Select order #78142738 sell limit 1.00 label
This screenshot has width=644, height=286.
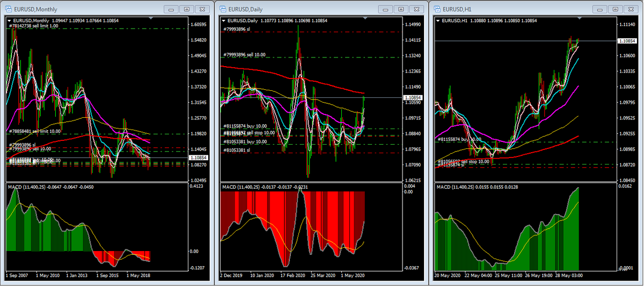point(34,26)
